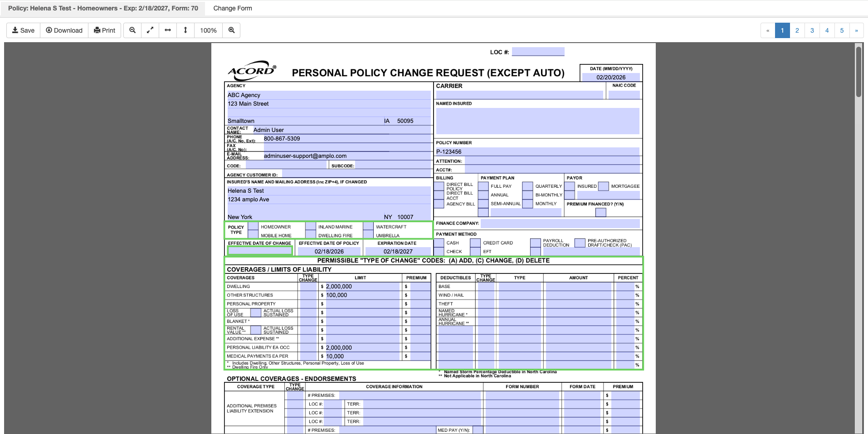The image size is (868, 434).
Task: Tick the Inland Marine checkbox
Action: coord(311,226)
